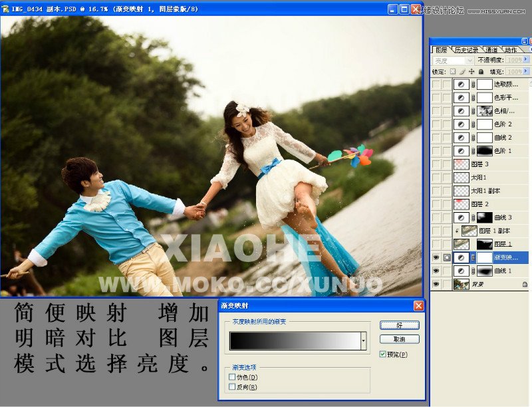Viewport: 532px width, 407px height.
Task: Click the 取消 button
Action: click(x=400, y=339)
